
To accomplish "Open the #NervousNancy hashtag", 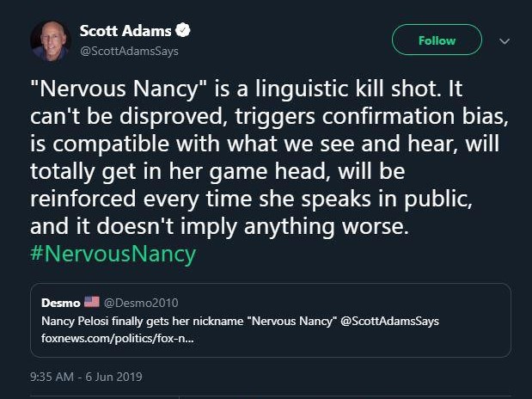I will click(113, 255).
